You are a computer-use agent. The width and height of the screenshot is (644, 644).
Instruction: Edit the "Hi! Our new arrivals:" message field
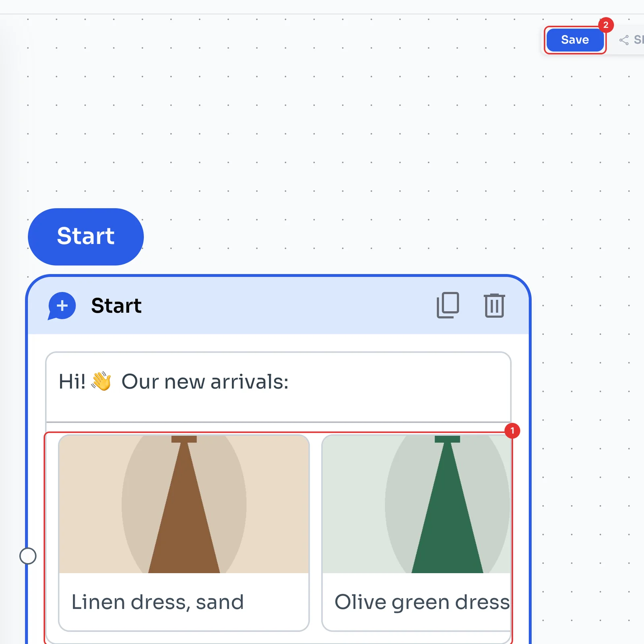coord(279,387)
